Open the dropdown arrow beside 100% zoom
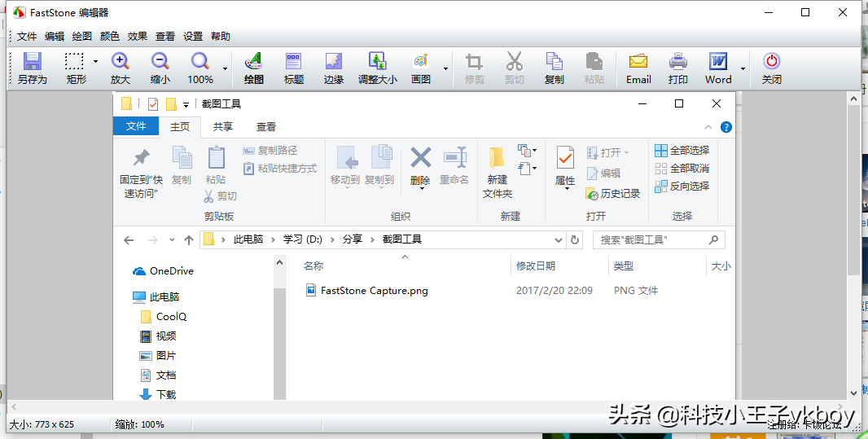Viewport: 868px width, 439px height. (x=225, y=68)
